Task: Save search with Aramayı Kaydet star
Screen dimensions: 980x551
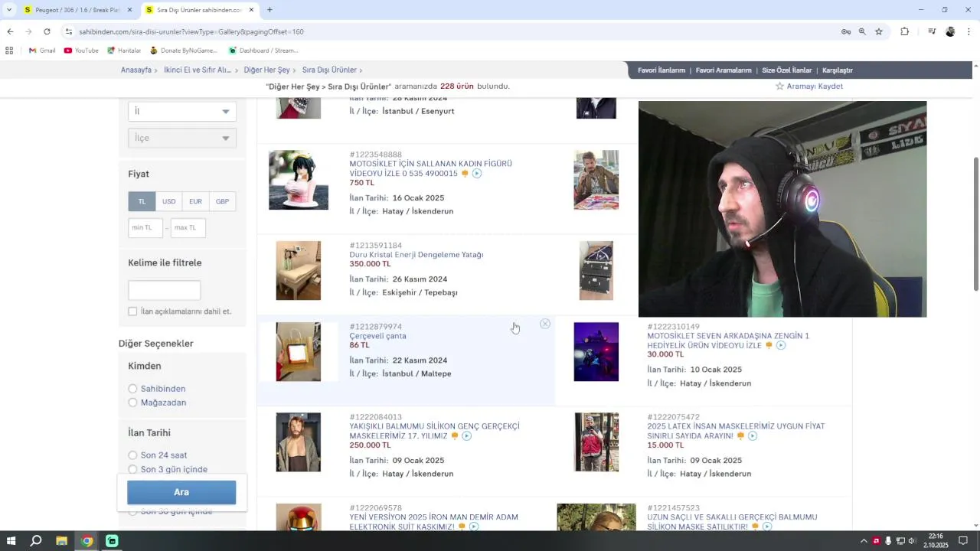Action: click(x=809, y=86)
